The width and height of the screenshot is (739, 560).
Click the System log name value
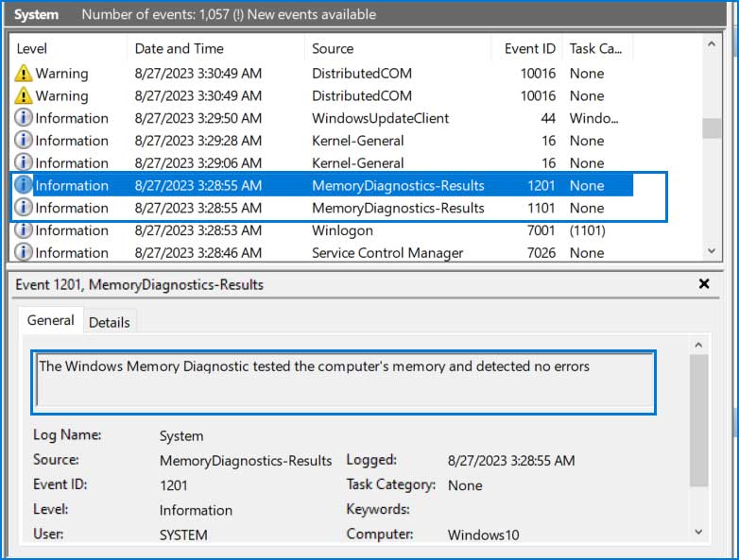point(181,436)
